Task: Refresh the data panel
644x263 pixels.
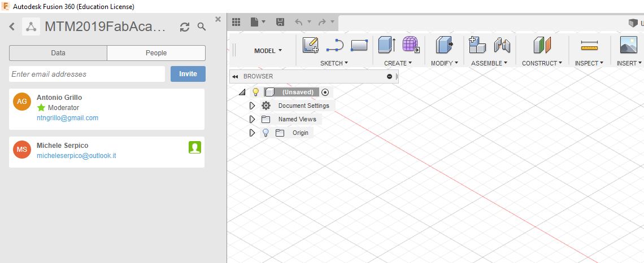Action: pos(185,27)
